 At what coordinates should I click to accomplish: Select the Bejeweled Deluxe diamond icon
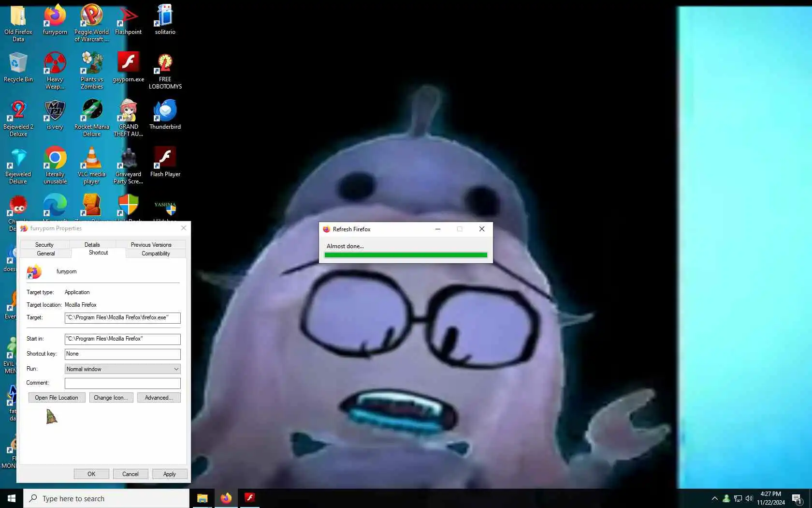click(x=18, y=158)
